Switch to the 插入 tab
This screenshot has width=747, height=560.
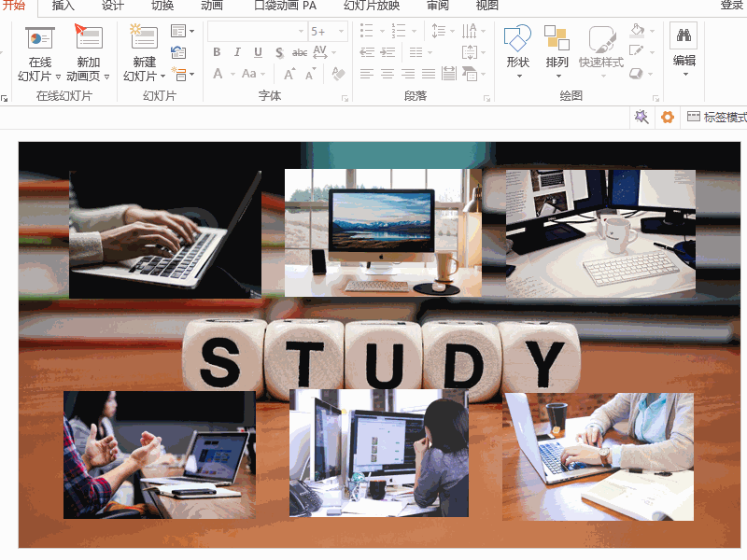[63, 6]
